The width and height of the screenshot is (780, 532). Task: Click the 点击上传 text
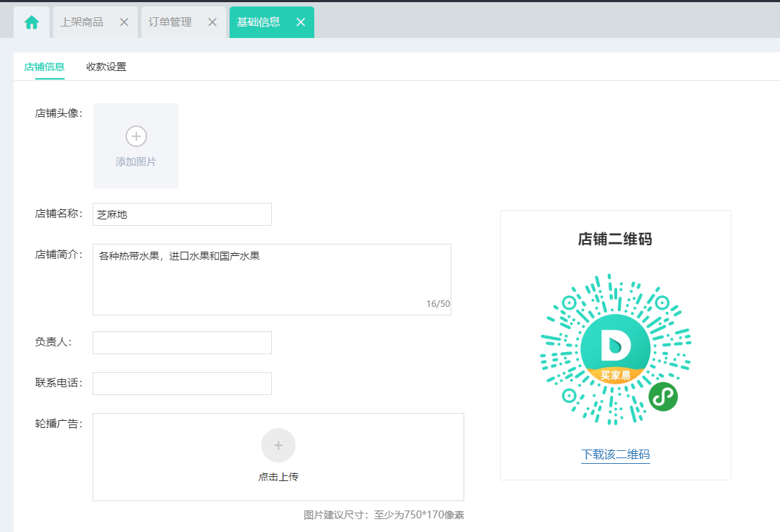[278, 477]
